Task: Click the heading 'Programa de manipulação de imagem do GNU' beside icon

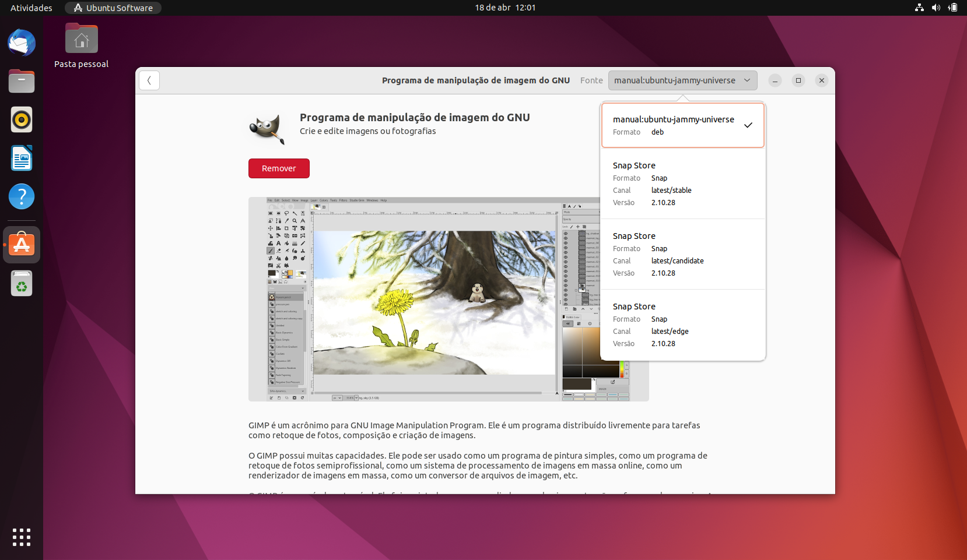Action: tap(415, 117)
